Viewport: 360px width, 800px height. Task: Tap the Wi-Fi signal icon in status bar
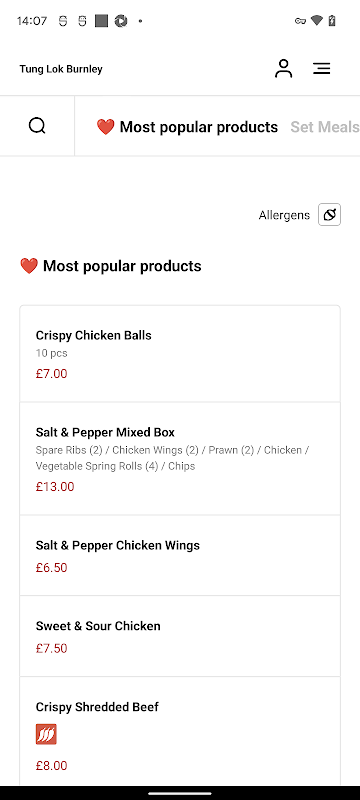(317, 20)
